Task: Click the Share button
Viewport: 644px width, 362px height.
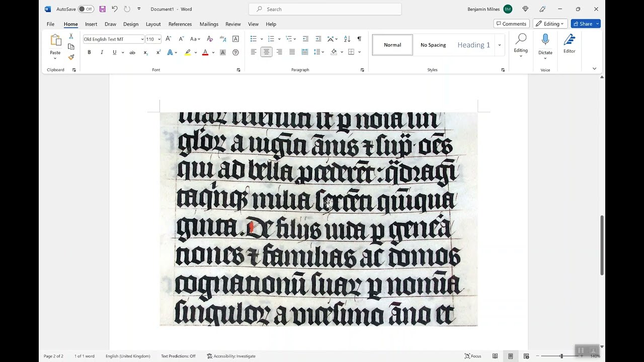Action: click(586, 24)
